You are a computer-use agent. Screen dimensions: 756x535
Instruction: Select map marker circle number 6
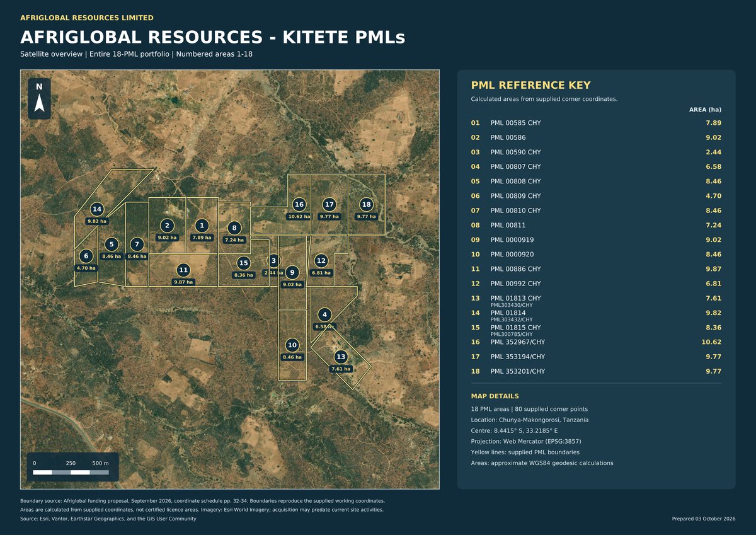click(x=86, y=256)
